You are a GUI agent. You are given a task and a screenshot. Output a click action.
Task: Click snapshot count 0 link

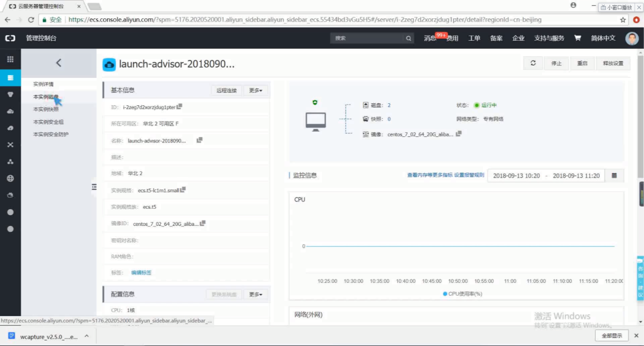coord(389,119)
